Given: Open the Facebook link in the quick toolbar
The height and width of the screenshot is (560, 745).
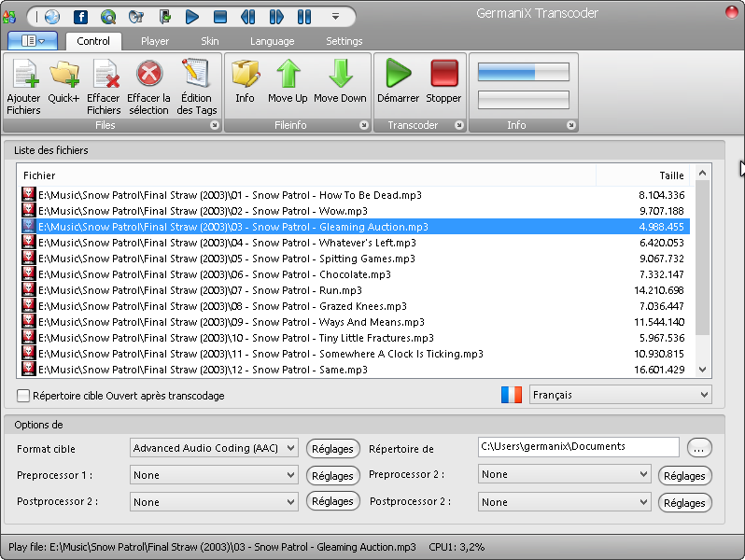Looking at the screenshot, I should pyautogui.click(x=80, y=17).
